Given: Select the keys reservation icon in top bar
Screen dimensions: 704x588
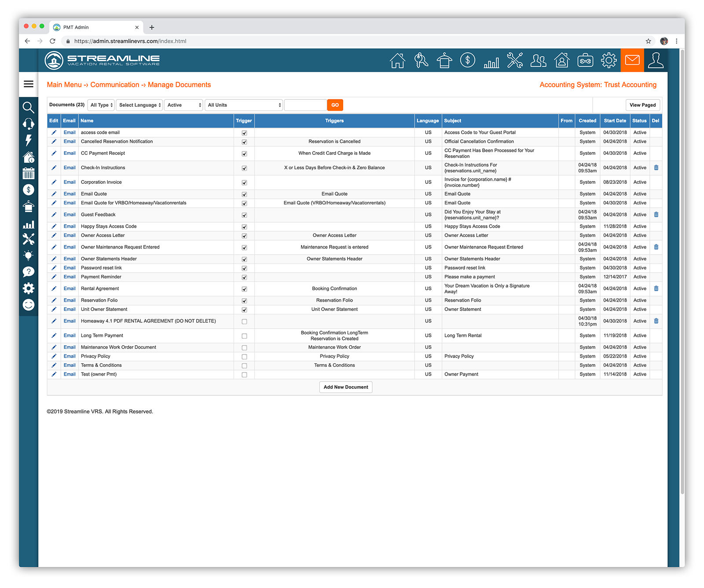Looking at the screenshot, I should tap(421, 60).
